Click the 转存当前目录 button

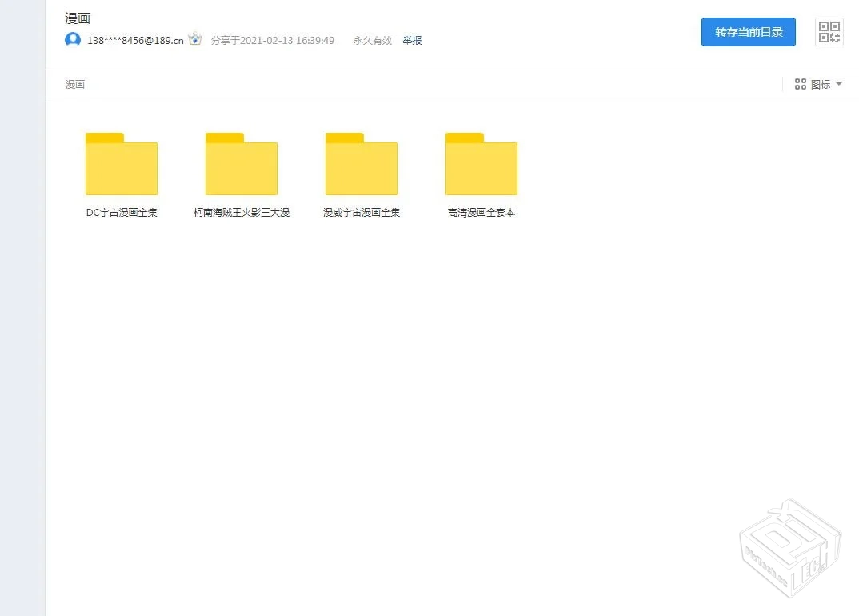click(748, 32)
